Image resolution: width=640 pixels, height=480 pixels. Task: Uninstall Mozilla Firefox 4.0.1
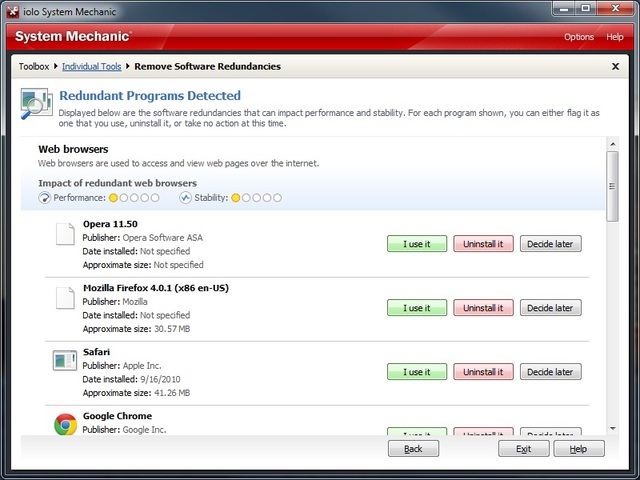tap(483, 308)
